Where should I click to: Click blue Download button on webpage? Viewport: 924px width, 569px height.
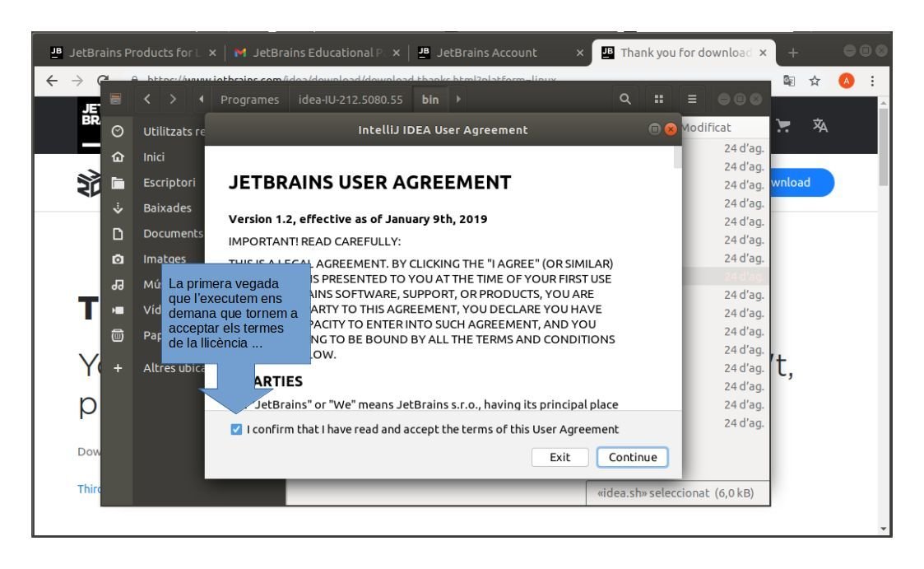tap(802, 182)
